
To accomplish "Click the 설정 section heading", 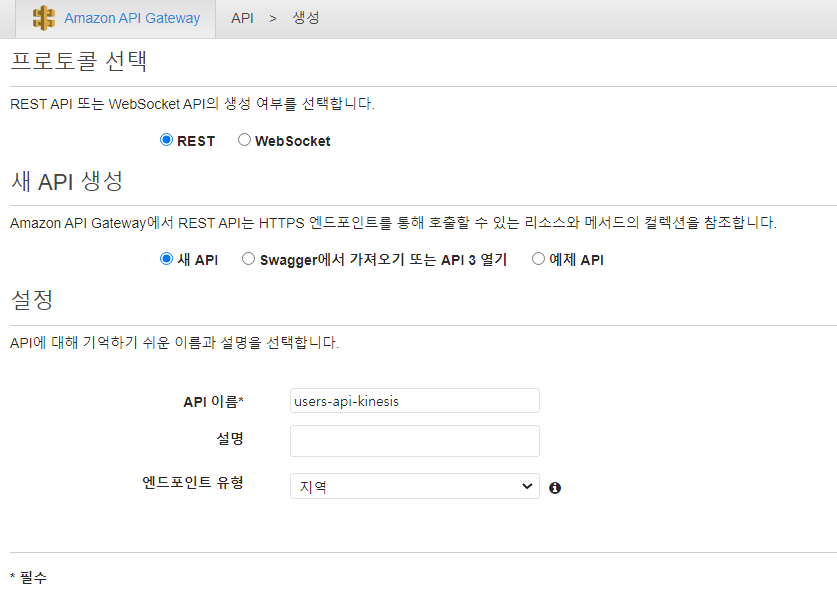I will [x=32, y=300].
